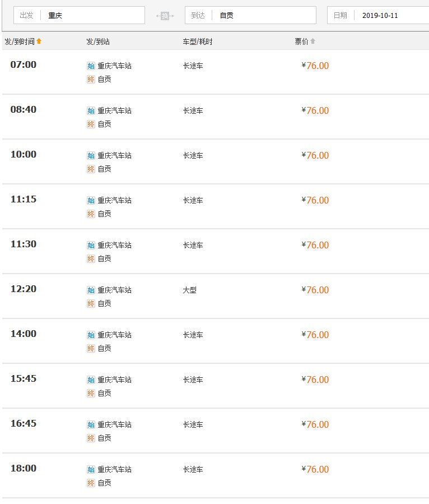Click 重庆汽车站 in the 14:00 row
429x504 pixels.
(x=114, y=335)
